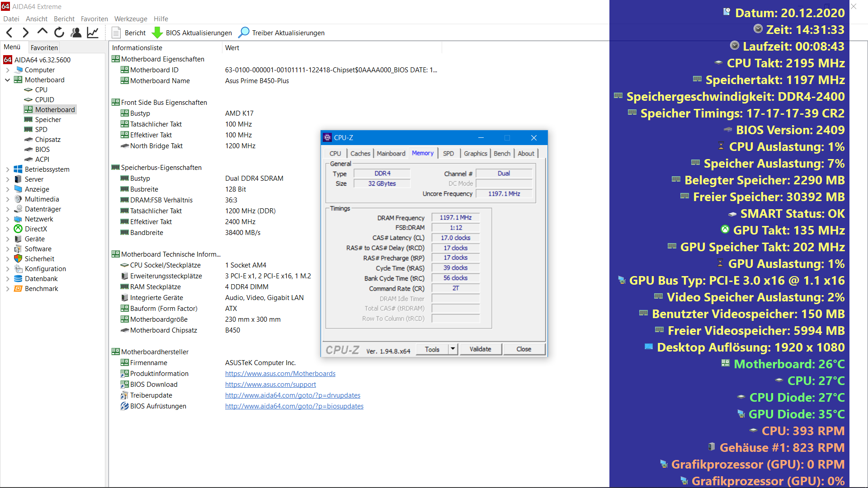Screen dimensions: 868x488
Task: Click the BIOS Aktualisierungen green arrow icon
Action: 157,33
